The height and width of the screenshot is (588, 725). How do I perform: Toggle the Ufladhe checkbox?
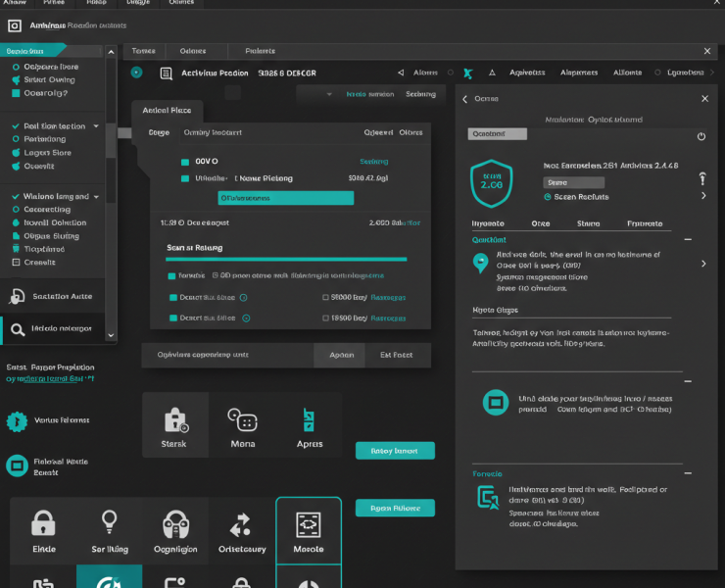[x=185, y=178]
